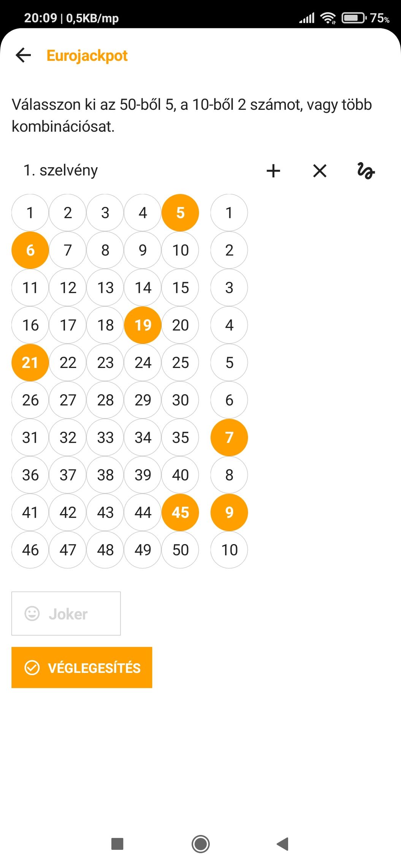Tap the 1. szelvény label
401x868 pixels.
tap(61, 170)
